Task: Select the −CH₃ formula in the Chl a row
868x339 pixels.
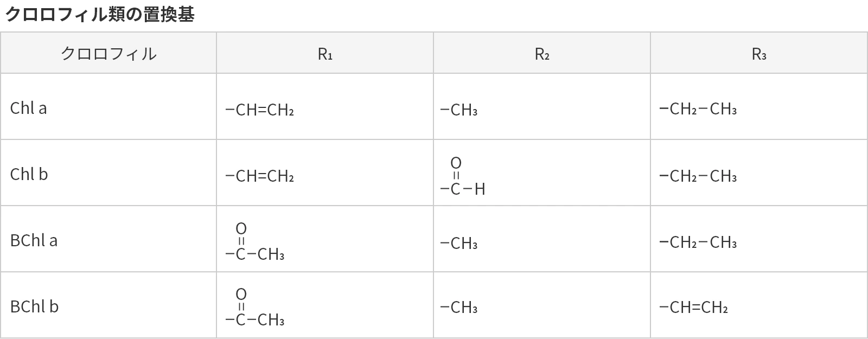Action: click(x=459, y=110)
